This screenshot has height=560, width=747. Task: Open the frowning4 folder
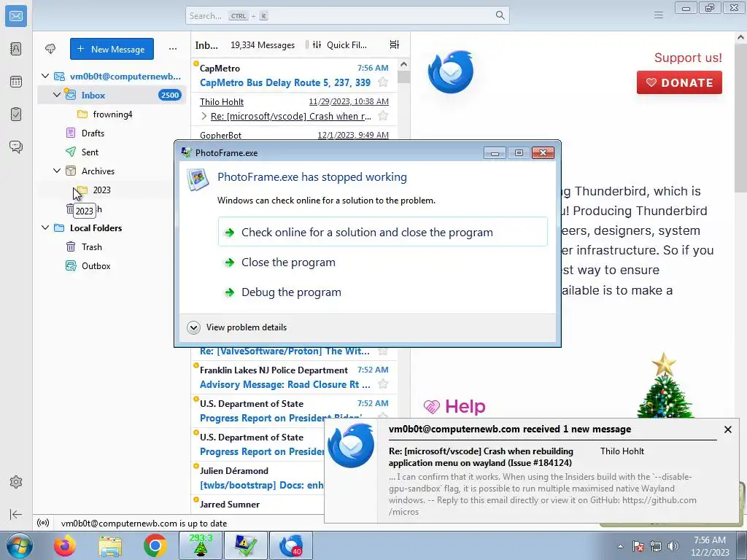tap(111, 114)
